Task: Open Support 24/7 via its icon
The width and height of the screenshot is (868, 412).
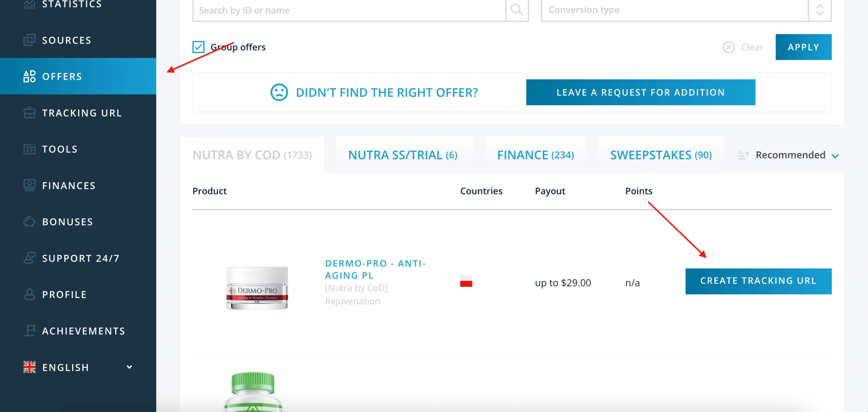Action: [29, 258]
